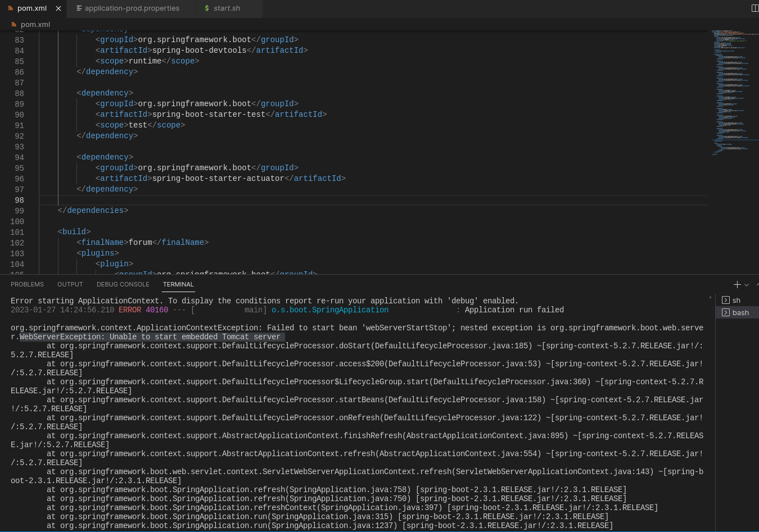Open a new terminal with the plus icon
759x532 pixels.
click(x=737, y=284)
